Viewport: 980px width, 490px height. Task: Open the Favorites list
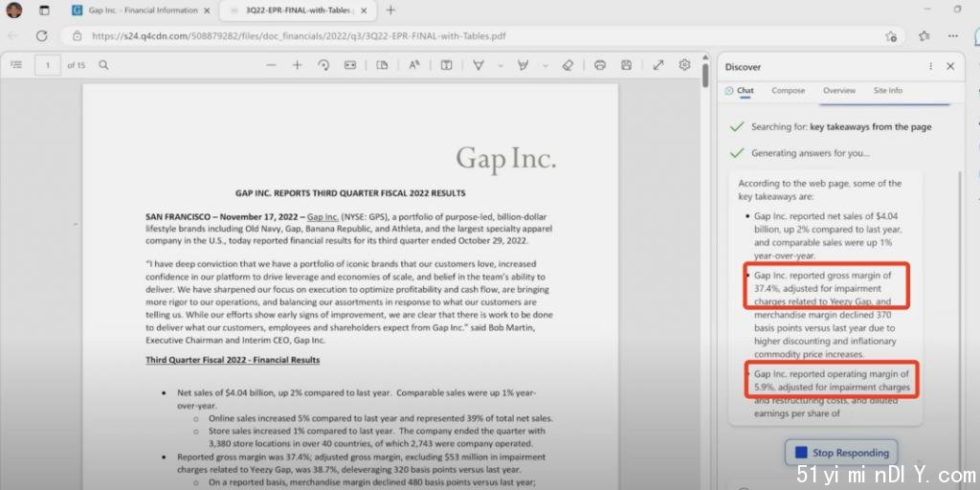[x=924, y=36]
